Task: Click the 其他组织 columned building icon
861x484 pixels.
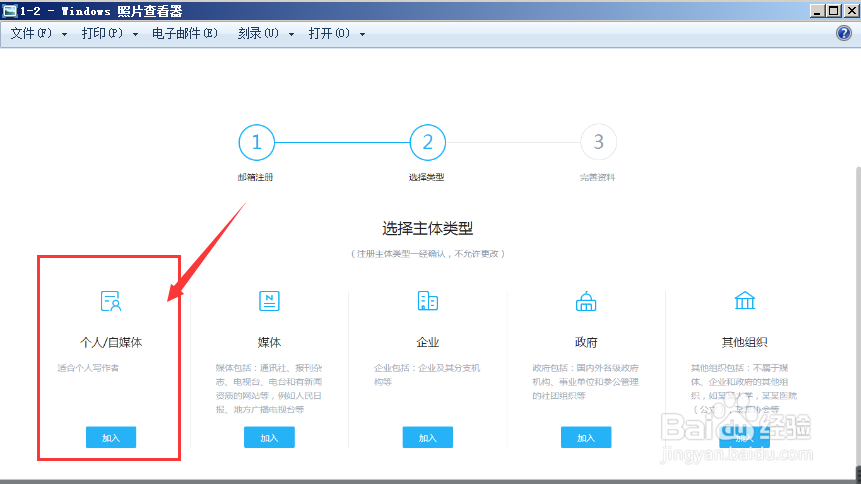Action: click(745, 301)
